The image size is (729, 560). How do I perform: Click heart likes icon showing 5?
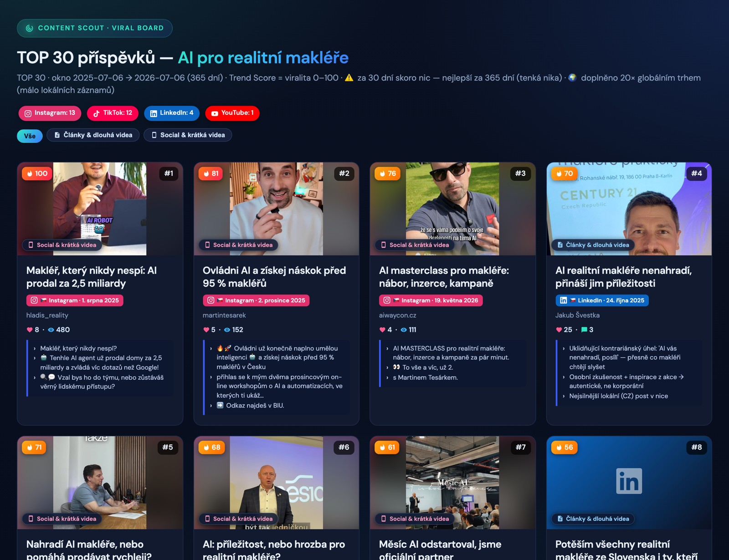click(x=206, y=330)
